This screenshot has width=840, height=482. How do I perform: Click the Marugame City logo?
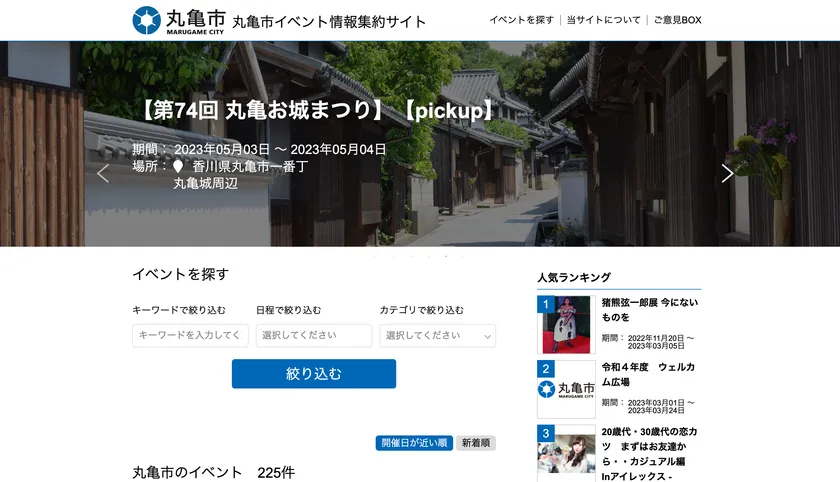(x=179, y=20)
